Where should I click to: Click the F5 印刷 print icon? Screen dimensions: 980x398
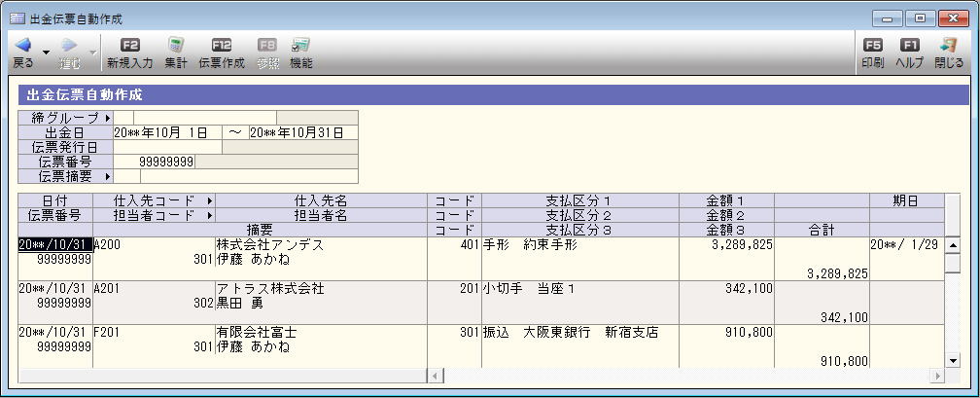tap(872, 46)
